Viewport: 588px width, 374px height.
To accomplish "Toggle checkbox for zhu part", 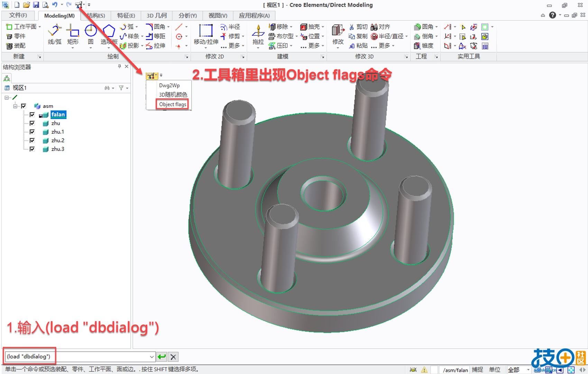I will click(x=32, y=123).
